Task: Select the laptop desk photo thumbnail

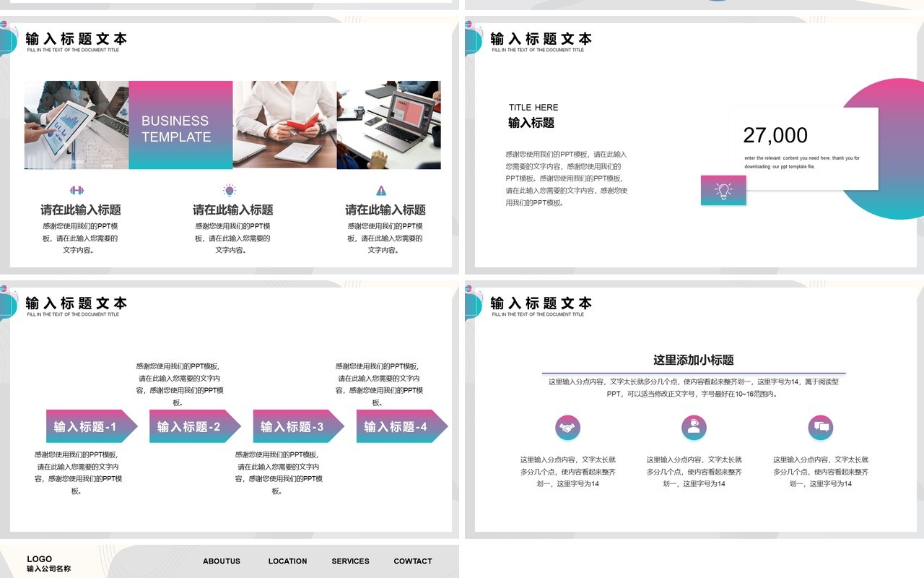Action: (x=388, y=125)
